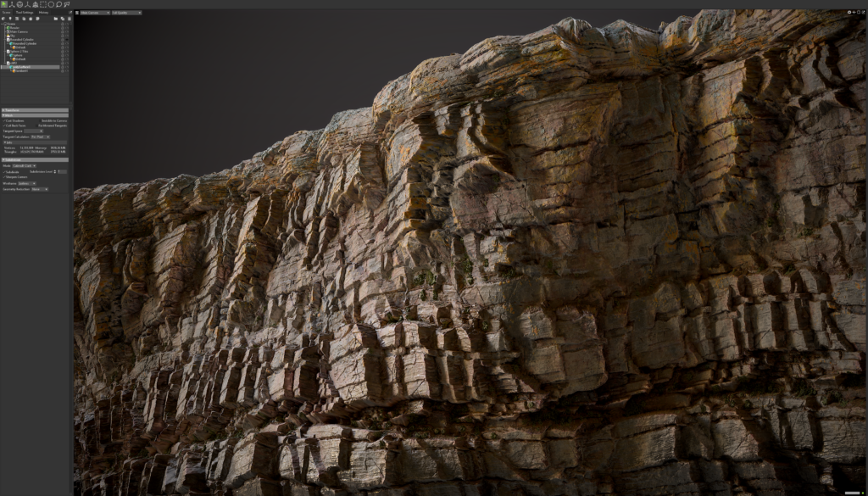This screenshot has width=868, height=496.
Task: Open the Geometry Reduction dropdown
Action: [40, 189]
